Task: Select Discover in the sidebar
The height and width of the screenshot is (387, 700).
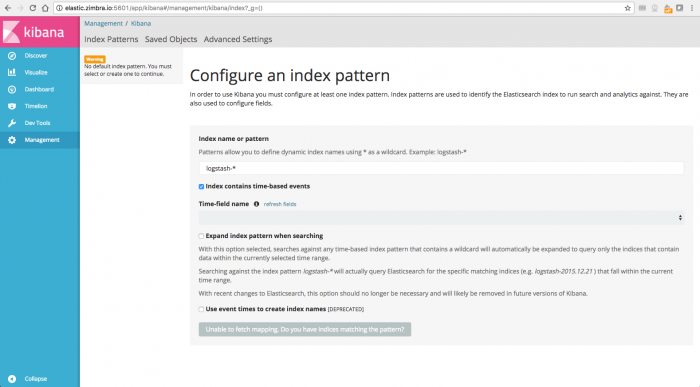Action: pos(36,56)
